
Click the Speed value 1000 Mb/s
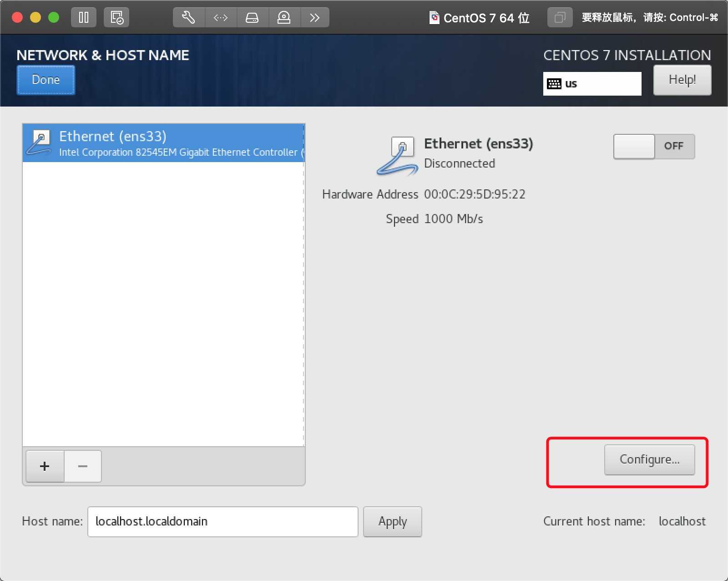pos(453,219)
